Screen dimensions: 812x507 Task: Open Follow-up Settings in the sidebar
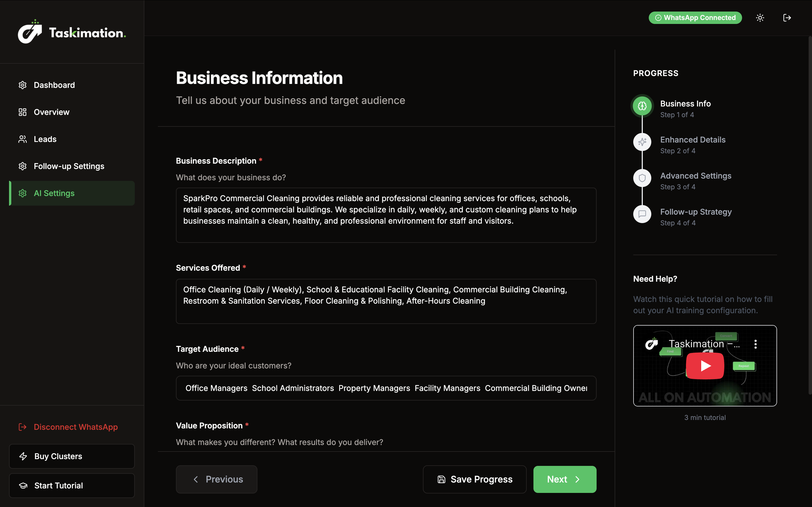coord(69,166)
